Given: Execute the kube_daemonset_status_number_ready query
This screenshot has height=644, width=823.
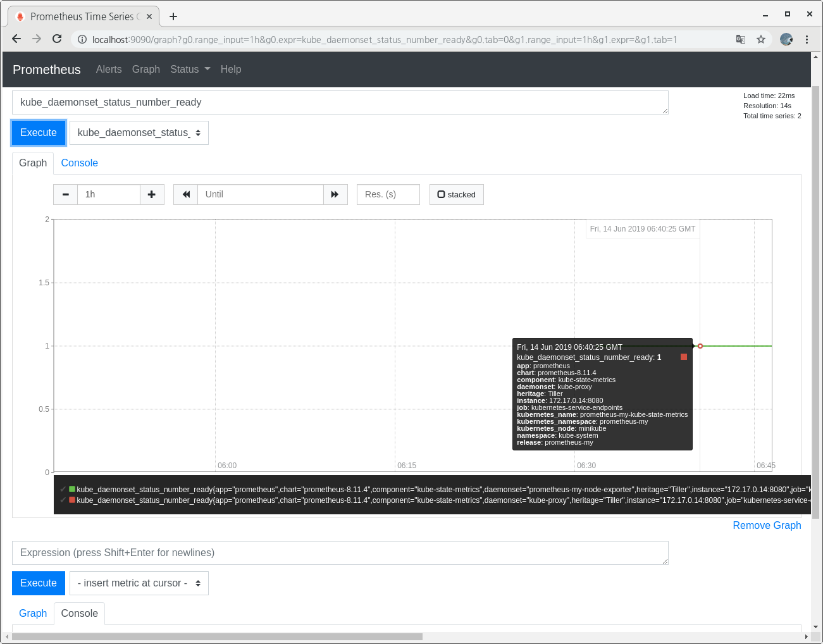Looking at the screenshot, I should pos(39,133).
